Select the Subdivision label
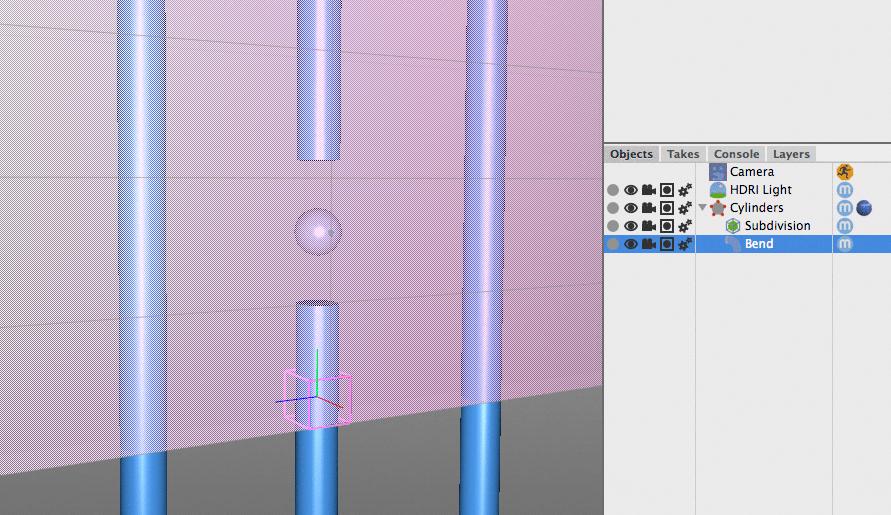Viewport: 891px width, 515px height. click(777, 226)
